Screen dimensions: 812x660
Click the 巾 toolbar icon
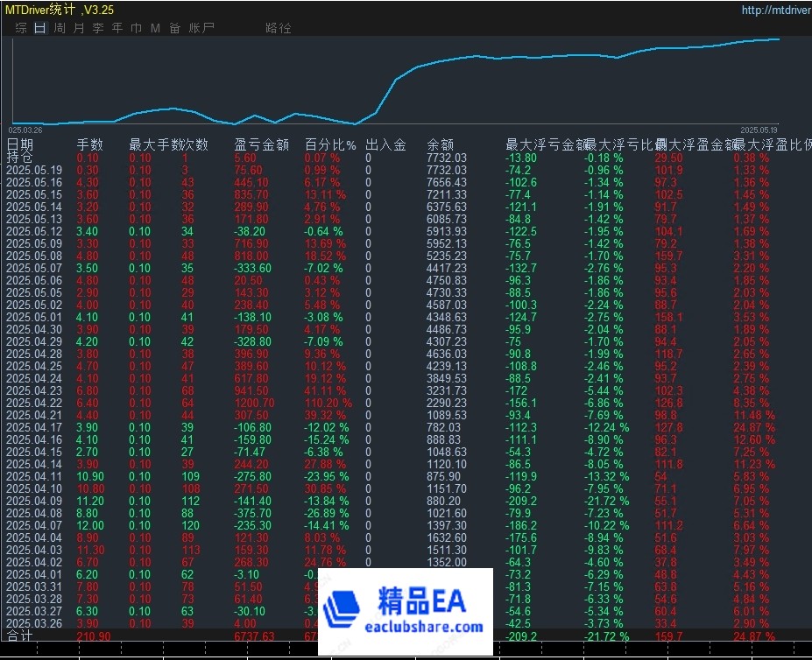pyautogui.click(x=136, y=27)
